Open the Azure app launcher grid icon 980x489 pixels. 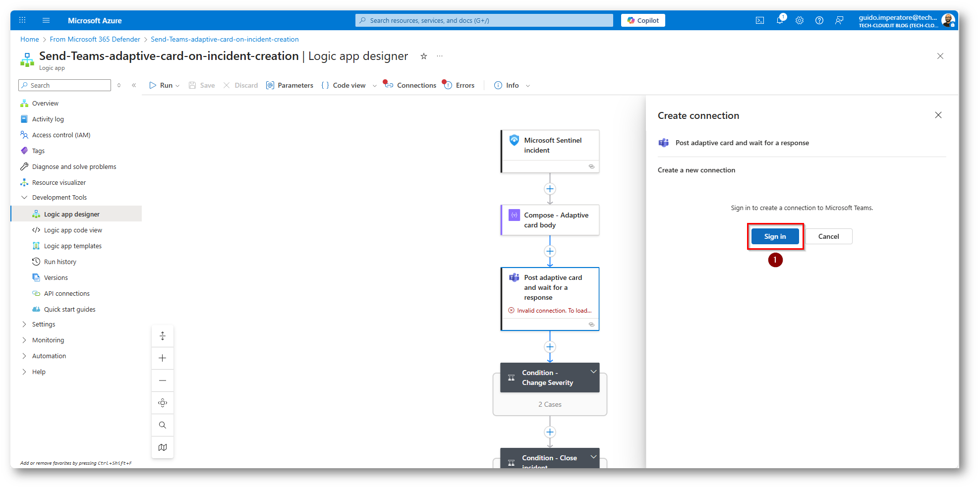22,20
